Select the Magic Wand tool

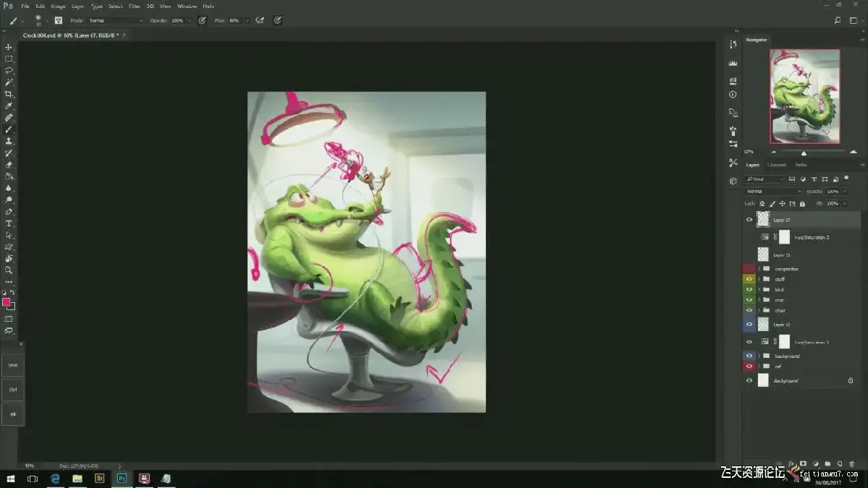pos(9,82)
